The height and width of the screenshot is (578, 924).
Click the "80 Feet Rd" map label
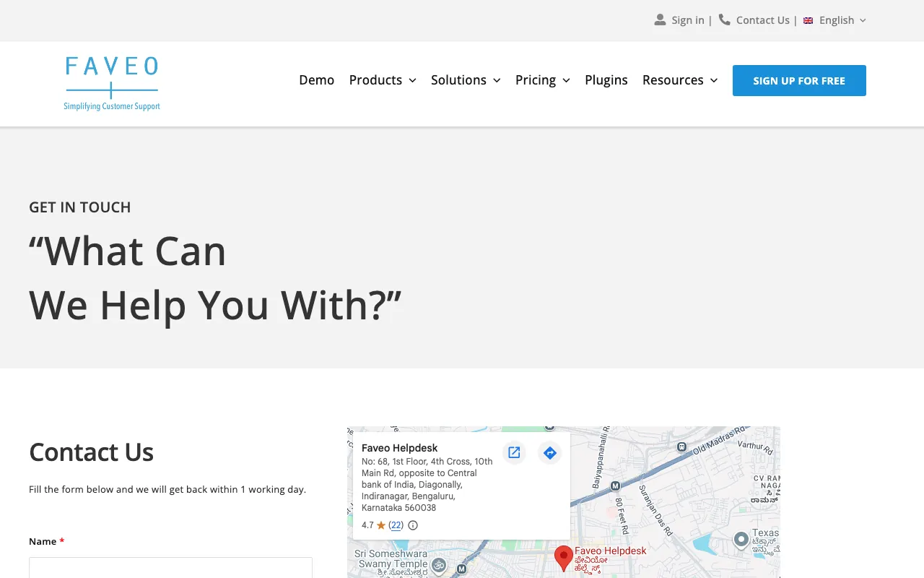[x=622, y=517]
